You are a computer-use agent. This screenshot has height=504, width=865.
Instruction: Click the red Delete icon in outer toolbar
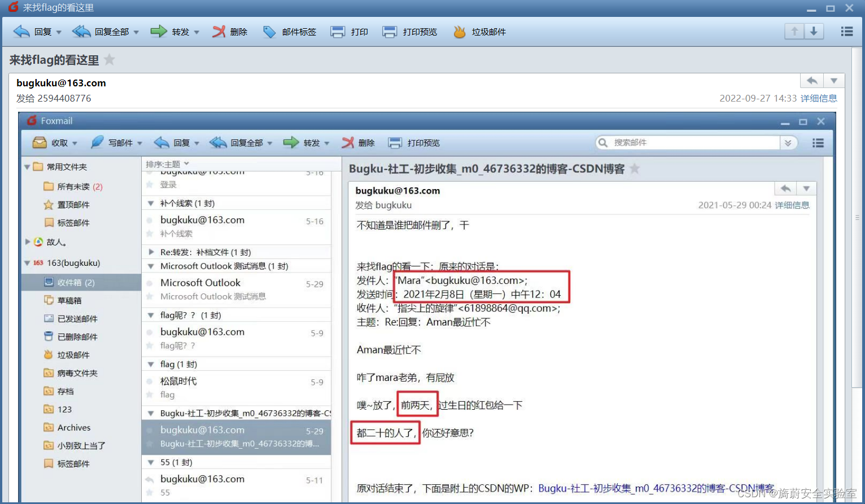(219, 32)
